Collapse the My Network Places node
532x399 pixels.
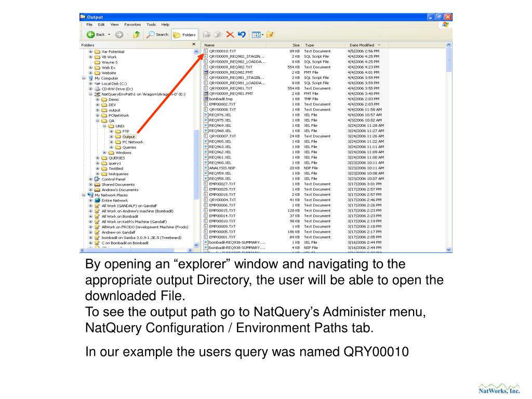pos(84,195)
